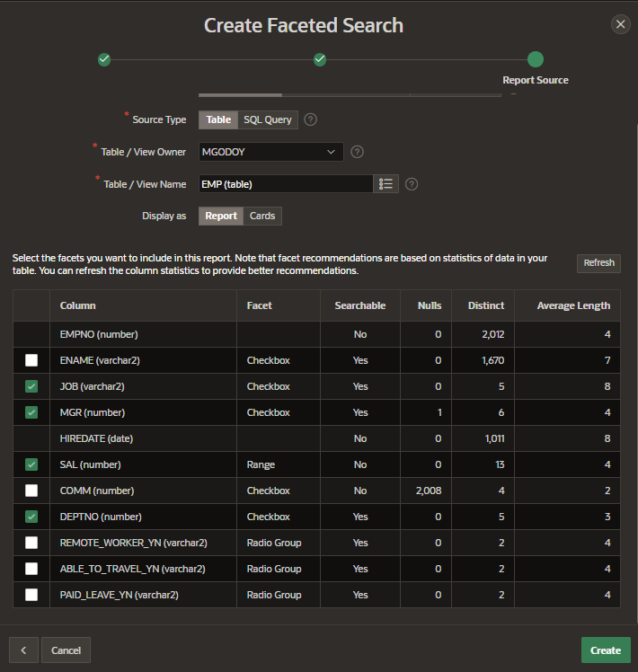Click help icon beside Table / View Name
The width and height of the screenshot is (638, 672).
coord(412,184)
